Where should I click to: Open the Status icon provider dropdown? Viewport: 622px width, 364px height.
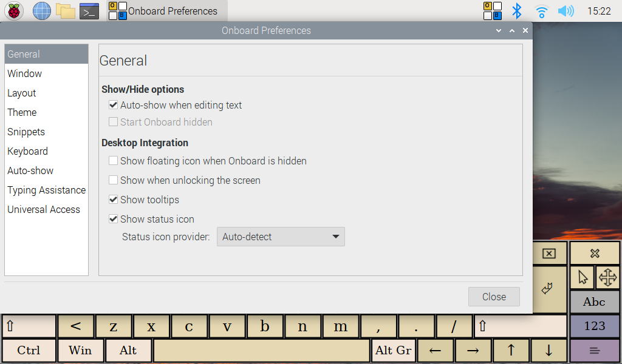click(281, 237)
